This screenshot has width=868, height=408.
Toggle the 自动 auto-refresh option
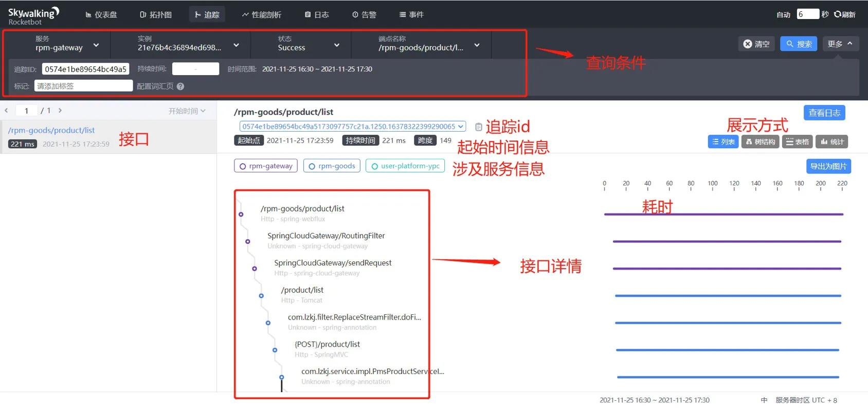point(783,15)
